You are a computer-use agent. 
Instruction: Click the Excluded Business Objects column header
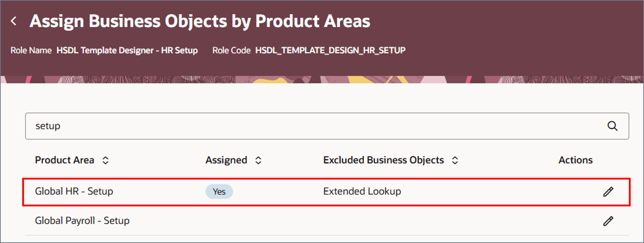point(383,160)
